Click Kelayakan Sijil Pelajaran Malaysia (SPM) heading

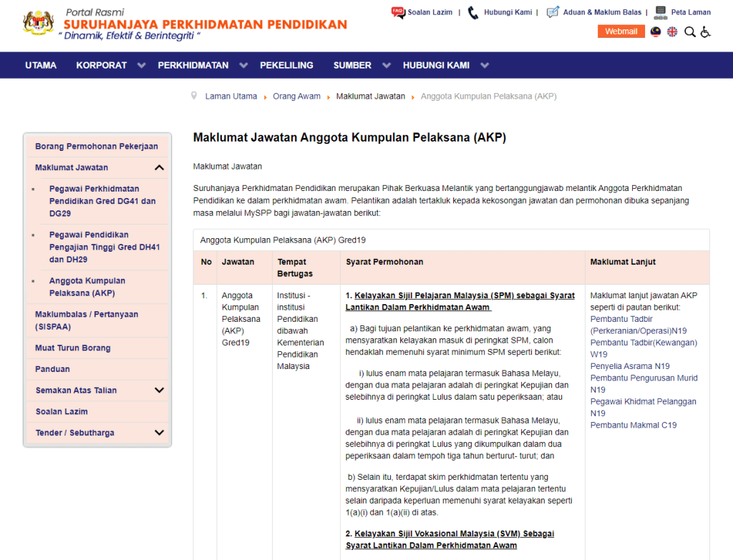[x=460, y=301]
